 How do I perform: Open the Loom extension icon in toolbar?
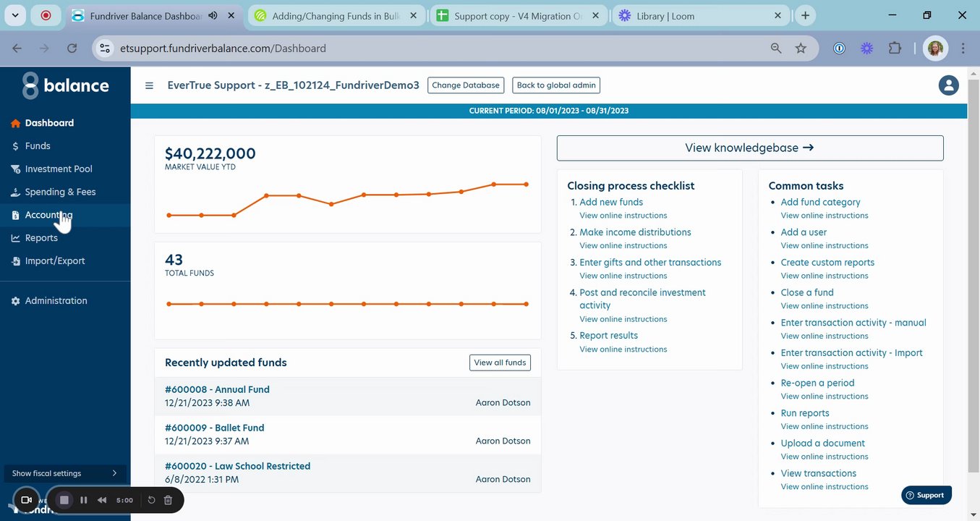(866, 48)
